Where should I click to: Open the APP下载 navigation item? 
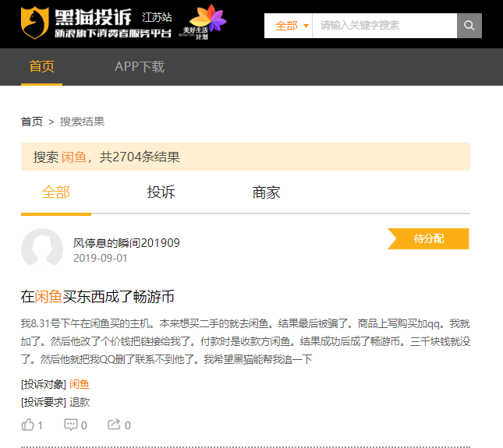click(x=140, y=67)
